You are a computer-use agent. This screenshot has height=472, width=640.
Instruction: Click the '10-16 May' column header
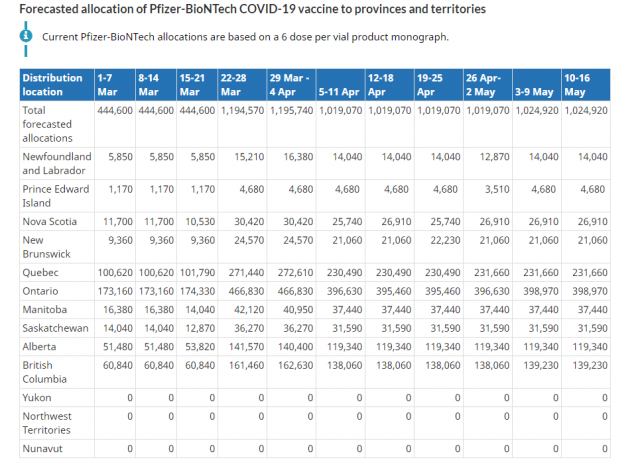coord(586,85)
